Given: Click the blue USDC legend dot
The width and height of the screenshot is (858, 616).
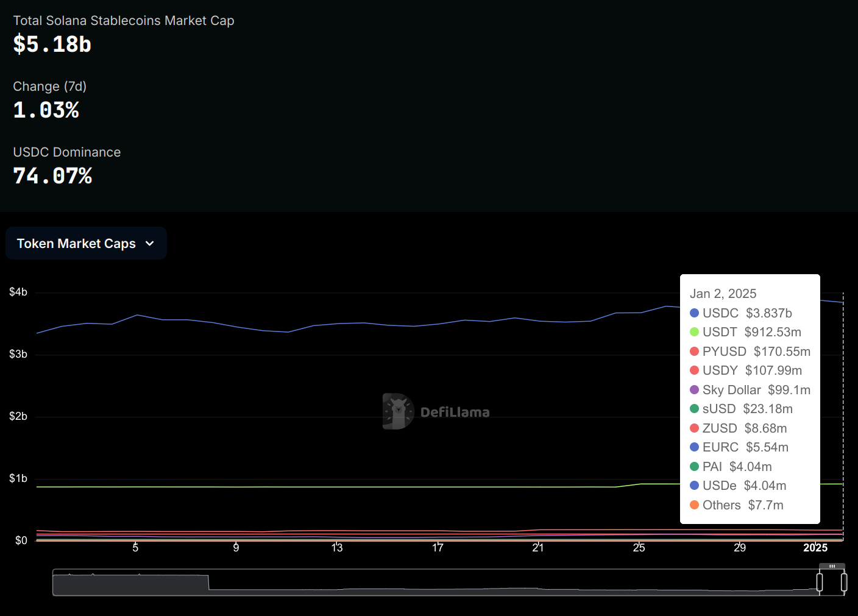Looking at the screenshot, I should coord(694,313).
